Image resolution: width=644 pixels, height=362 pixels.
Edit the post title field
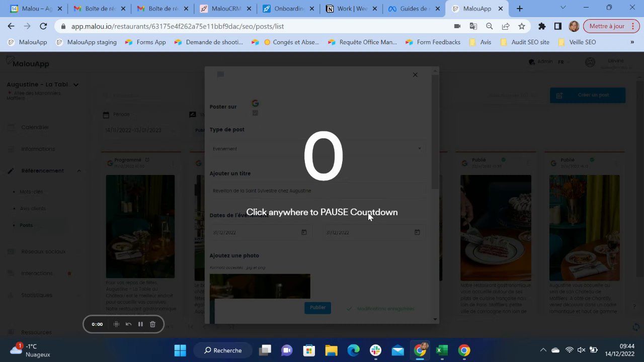(x=317, y=191)
